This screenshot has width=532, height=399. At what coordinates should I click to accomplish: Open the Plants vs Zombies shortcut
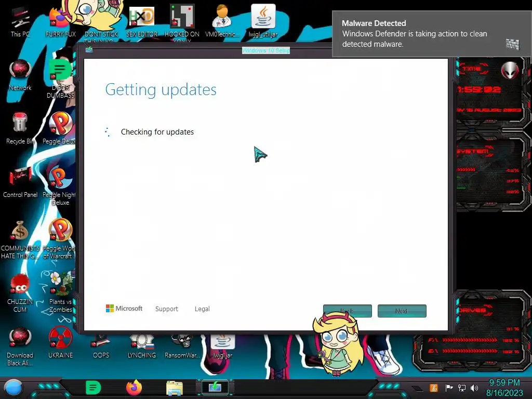click(60, 292)
